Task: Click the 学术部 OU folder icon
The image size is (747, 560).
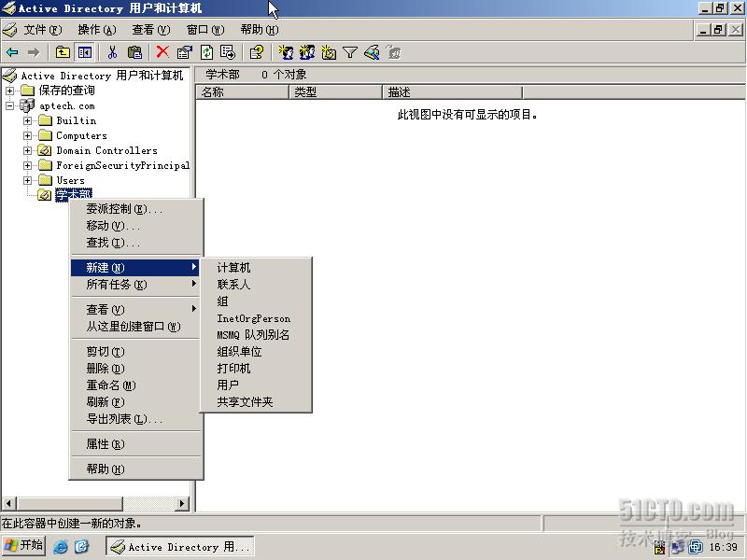Action: pyautogui.click(x=44, y=195)
